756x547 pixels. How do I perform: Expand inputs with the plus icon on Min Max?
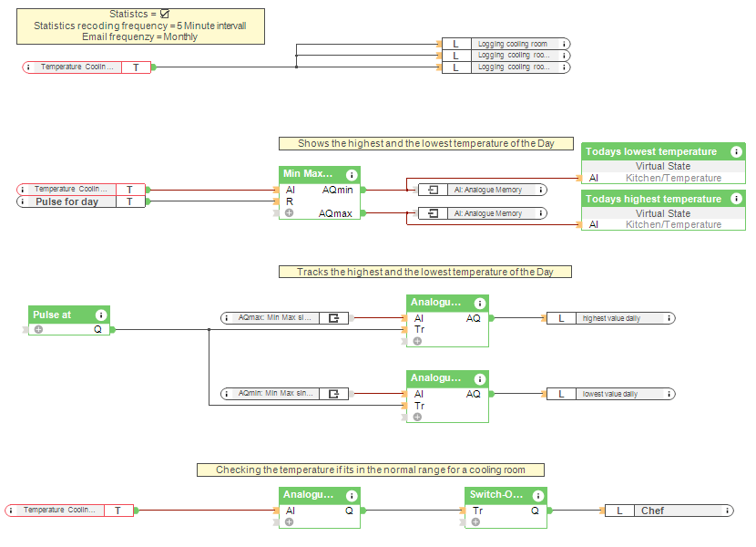tap(289, 212)
